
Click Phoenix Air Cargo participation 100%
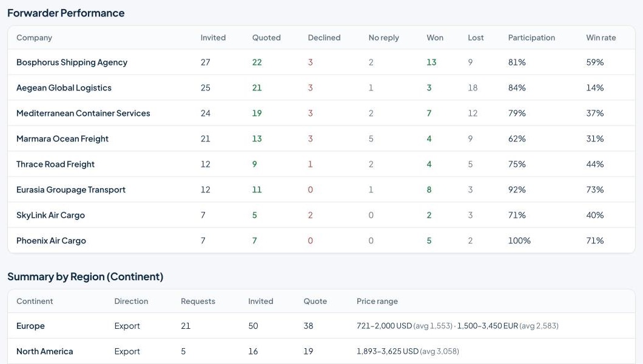pos(519,241)
